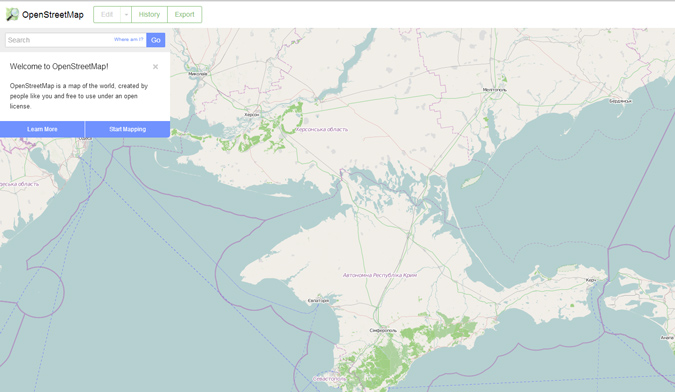
Task: Focus the Search input field
Action: (58, 40)
